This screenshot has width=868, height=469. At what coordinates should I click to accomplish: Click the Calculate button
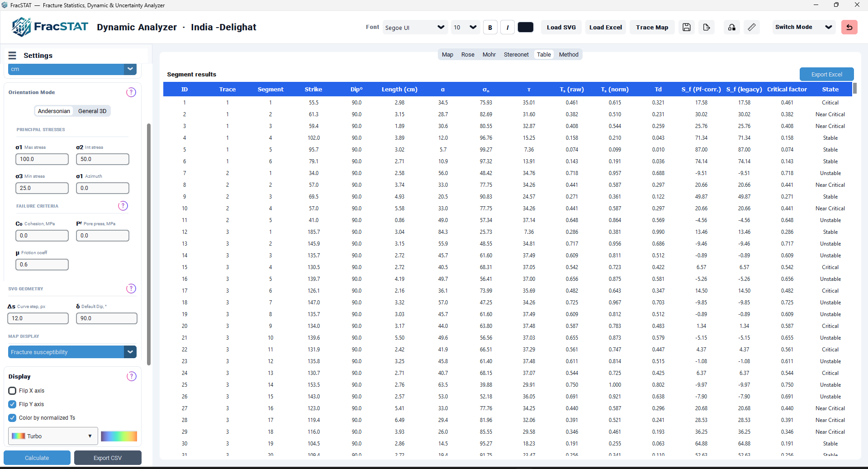[x=37, y=458]
